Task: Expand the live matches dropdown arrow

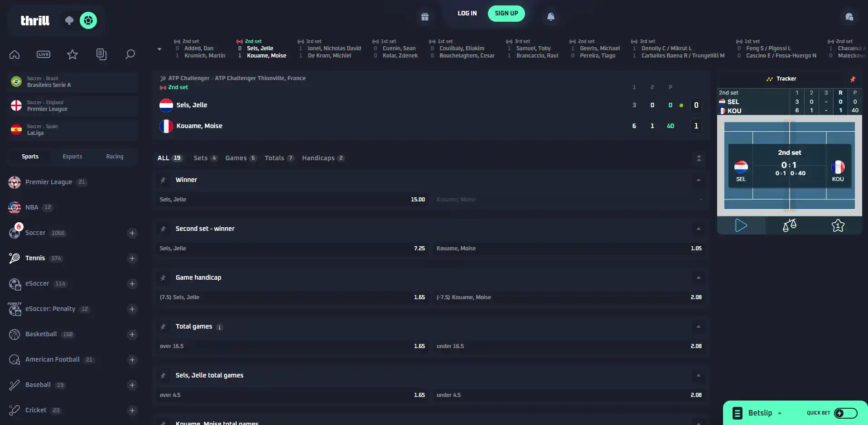Action: (159, 49)
